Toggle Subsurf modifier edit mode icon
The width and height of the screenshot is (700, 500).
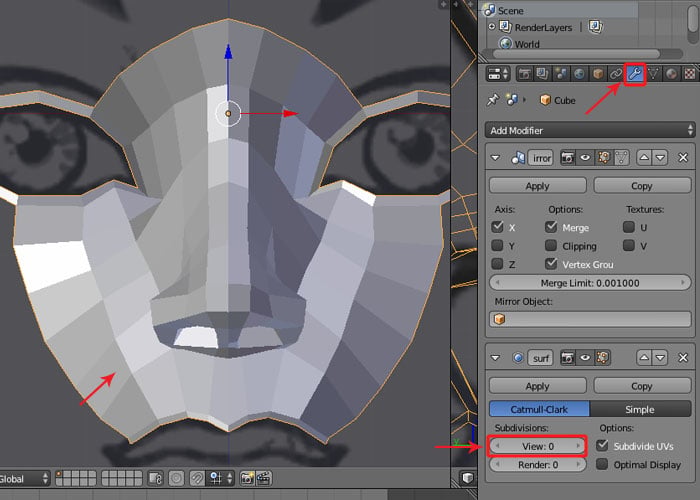coord(604,358)
